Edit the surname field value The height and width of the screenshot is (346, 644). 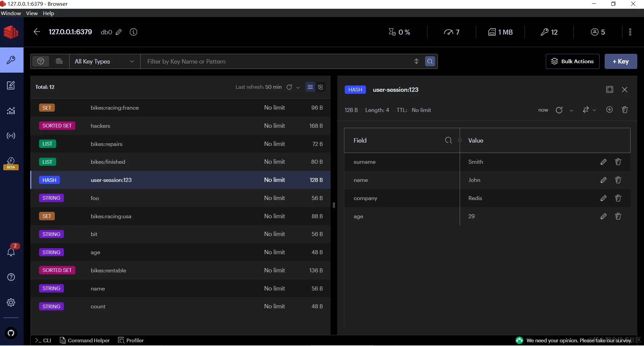tap(604, 162)
